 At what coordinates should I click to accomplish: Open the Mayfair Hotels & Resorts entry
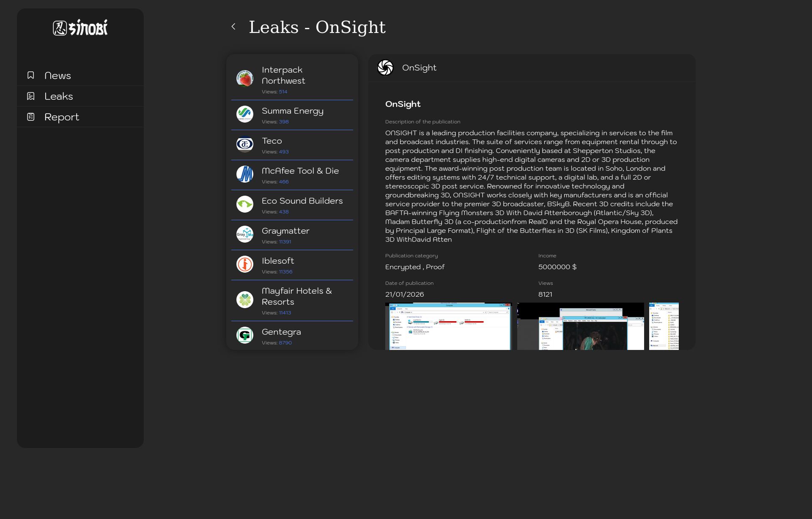pos(292,300)
